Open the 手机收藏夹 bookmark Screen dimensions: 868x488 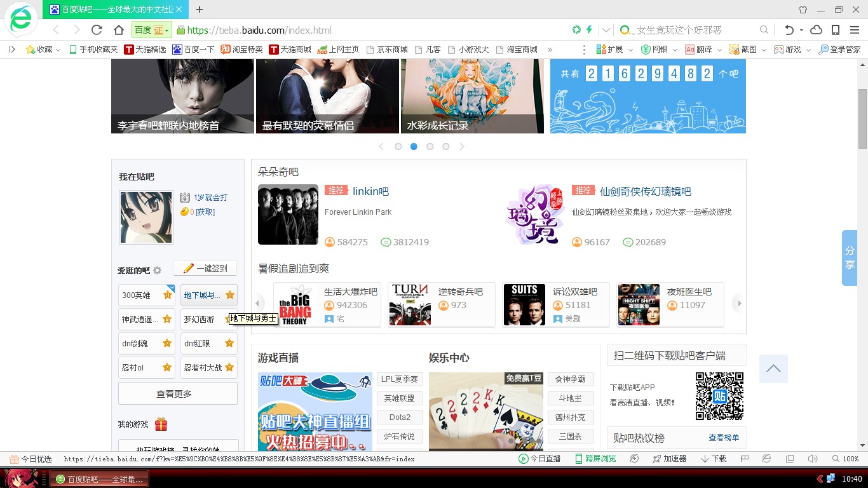pos(93,49)
